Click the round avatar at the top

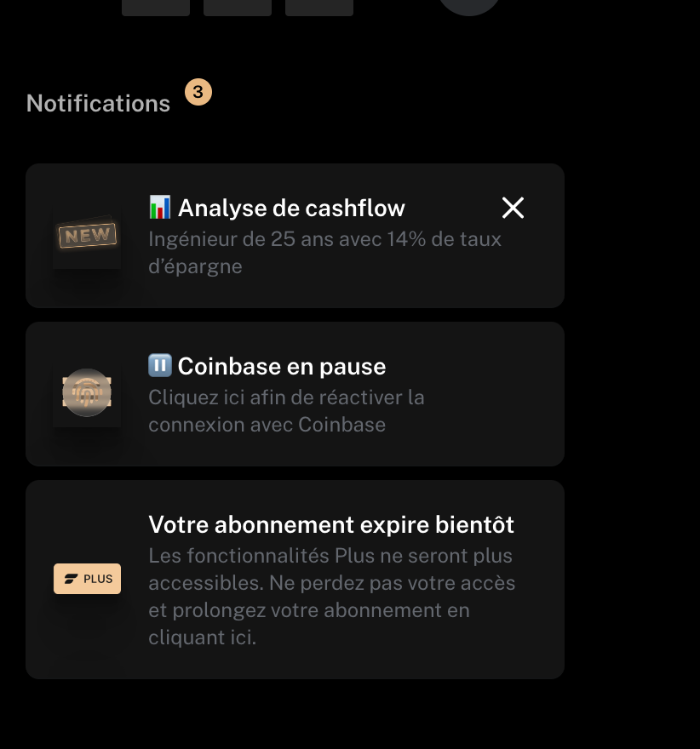pos(468,5)
